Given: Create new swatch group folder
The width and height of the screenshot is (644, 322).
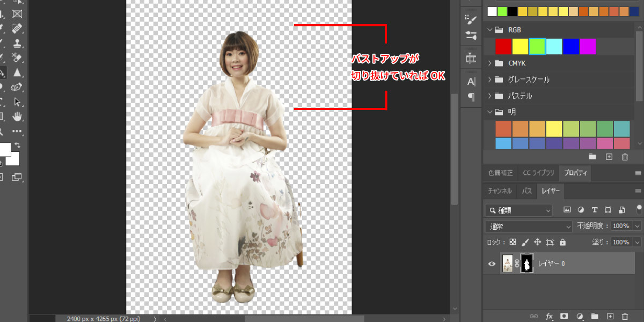Looking at the screenshot, I should point(592,157).
